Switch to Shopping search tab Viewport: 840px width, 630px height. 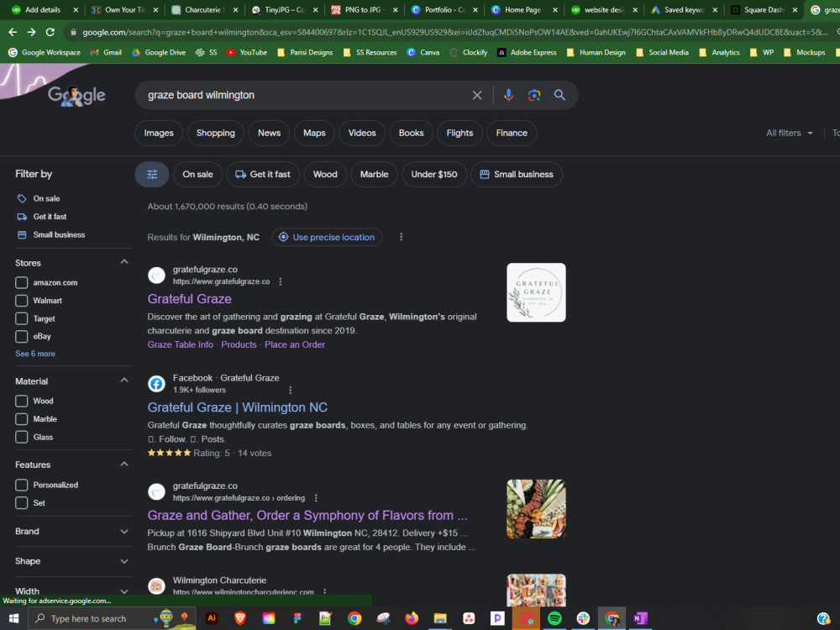pyautogui.click(x=215, y=133)
